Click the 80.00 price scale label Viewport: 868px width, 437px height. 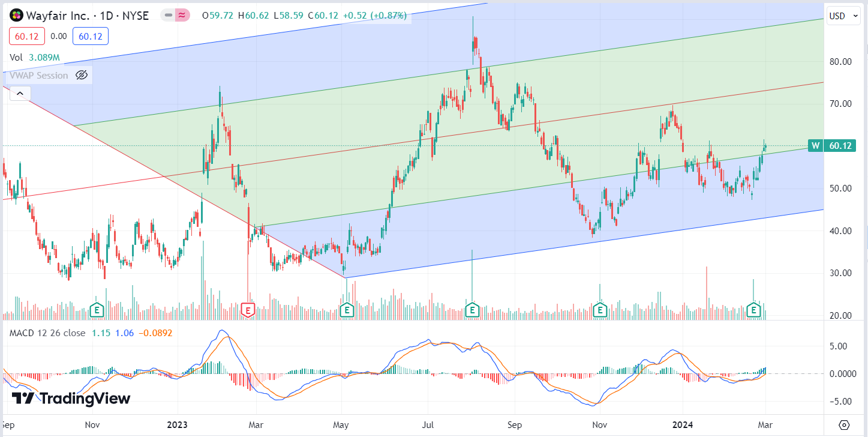click(839, 61)
